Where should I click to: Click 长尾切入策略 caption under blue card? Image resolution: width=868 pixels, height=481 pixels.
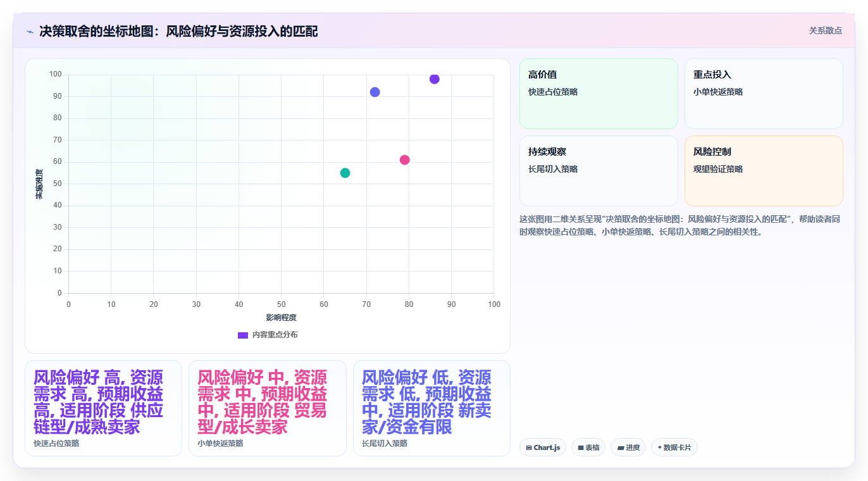[385, 444]
